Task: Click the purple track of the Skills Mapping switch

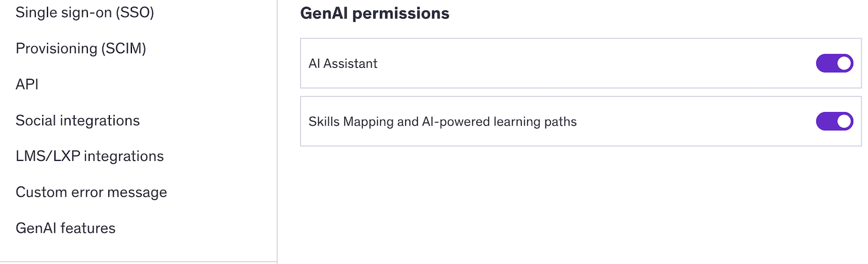Action: coord(825,121)
